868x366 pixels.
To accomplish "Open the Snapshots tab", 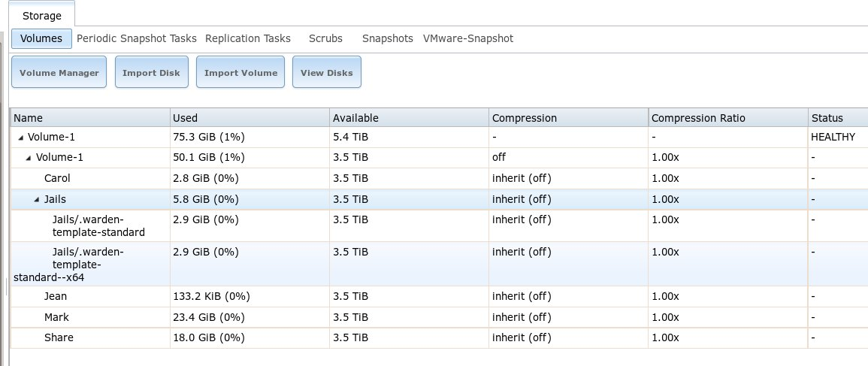I will pyautogui.click(x=388, y=39).
